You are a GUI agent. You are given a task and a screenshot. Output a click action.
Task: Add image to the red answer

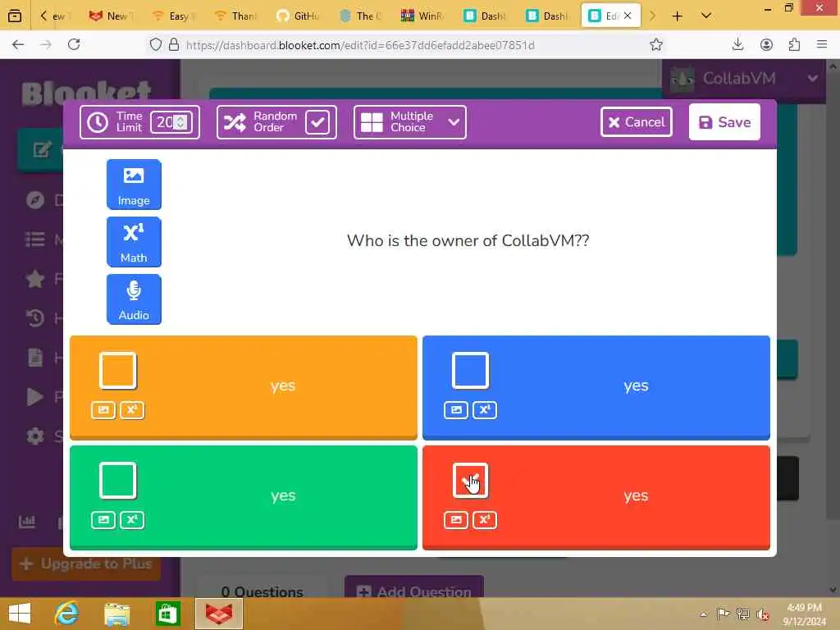click(456, 520)
